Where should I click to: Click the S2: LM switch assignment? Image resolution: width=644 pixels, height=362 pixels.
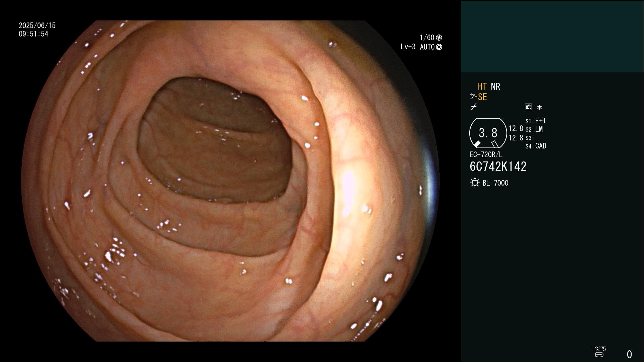[x=534, y=129]
